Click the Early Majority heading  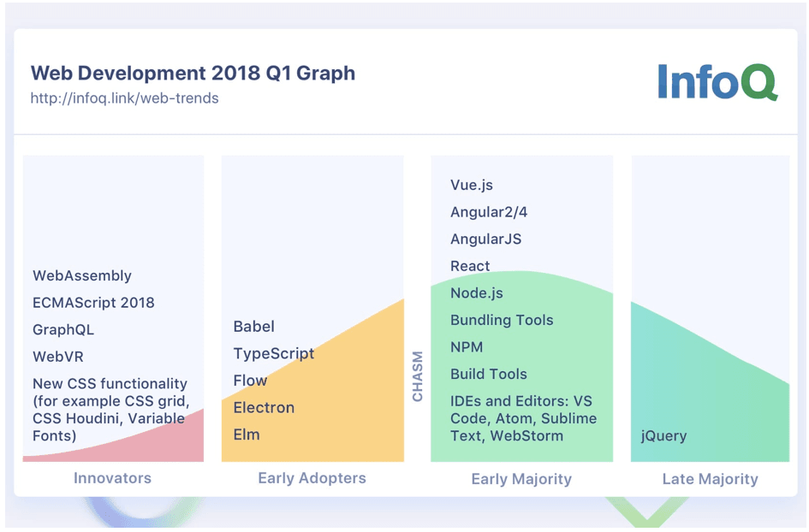[x=522, y=480]
